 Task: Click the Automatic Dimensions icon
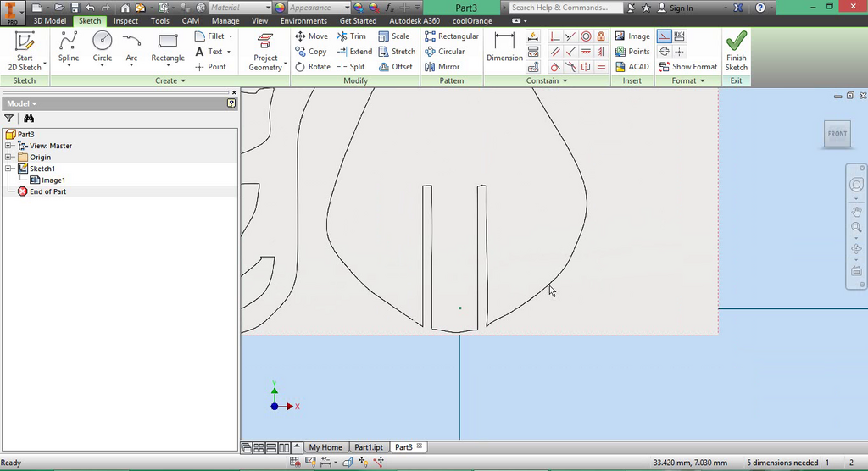pos(533,36)
